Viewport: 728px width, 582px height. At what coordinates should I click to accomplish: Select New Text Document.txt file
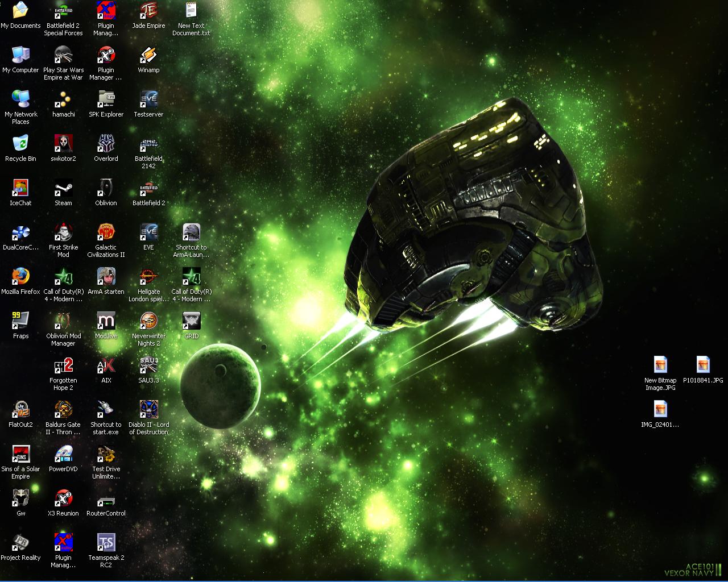(x=191, y=11)
